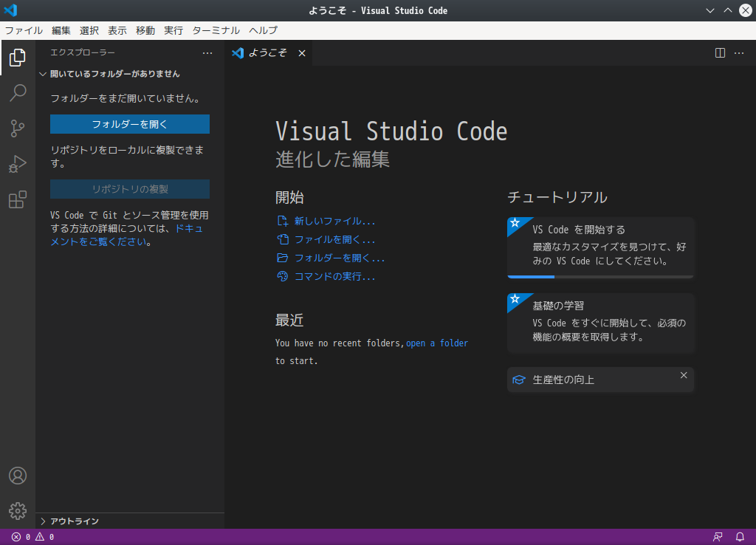This screenshot has width=756, height=545.
Task: Click the Visual Studio Code heading
Action: tap(391, 131)
